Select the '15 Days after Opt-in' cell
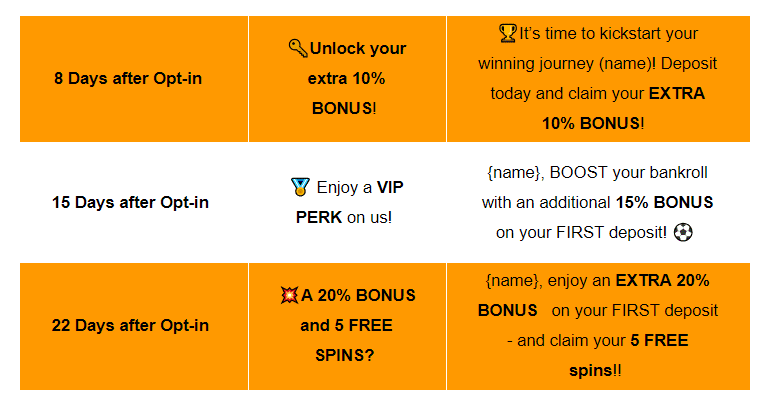The image size is (768, 407). tap(134, 202)
